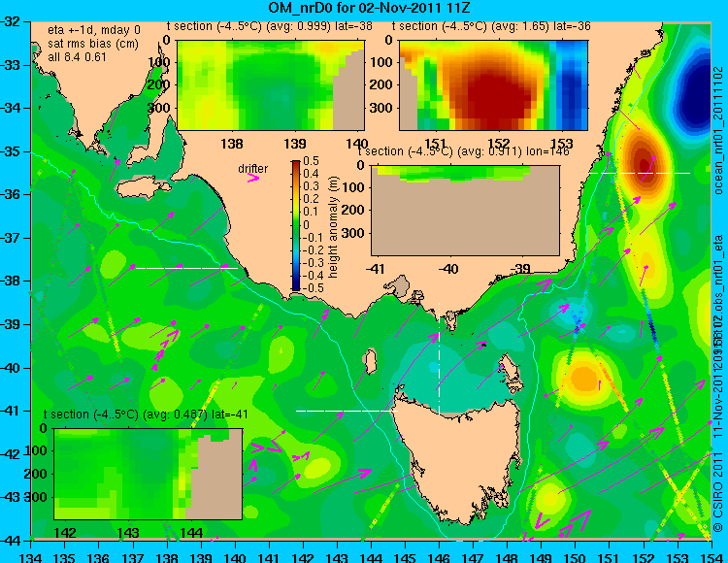Screen dimensions: 728x563
Task: Open the lat=-36 temperature section plot
Action: (x=493, y=85)
